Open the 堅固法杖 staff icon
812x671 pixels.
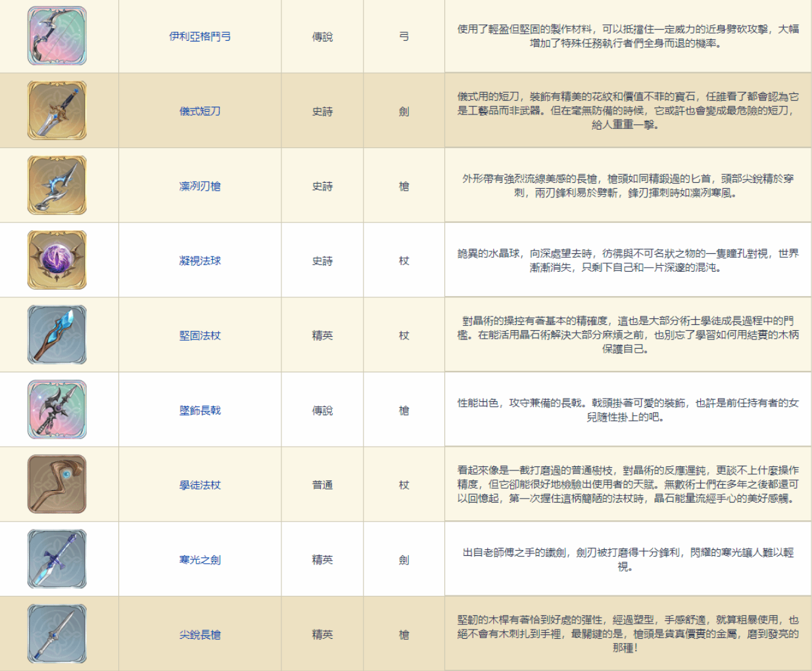(x=57, y=335)
